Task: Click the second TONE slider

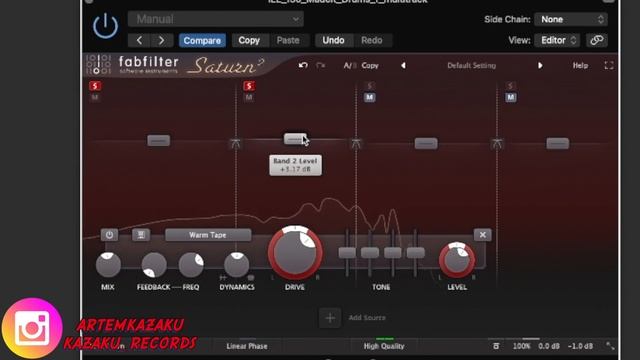Action: (370, 253)
